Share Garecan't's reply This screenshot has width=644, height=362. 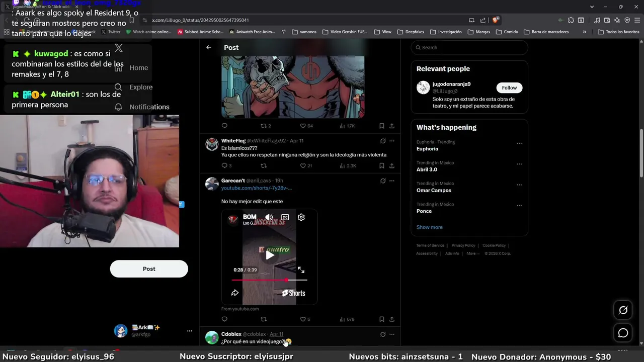pos(392,319)
